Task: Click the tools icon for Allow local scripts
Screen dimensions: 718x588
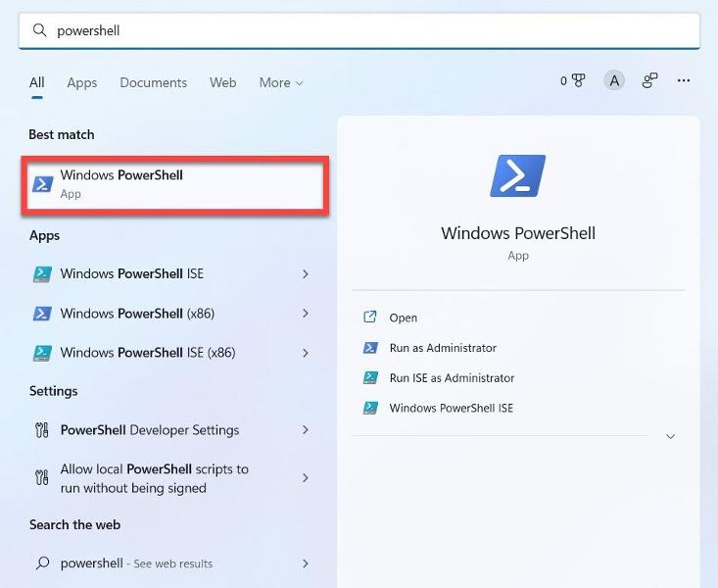Action: pyautogui.click(x=42, y=477)
